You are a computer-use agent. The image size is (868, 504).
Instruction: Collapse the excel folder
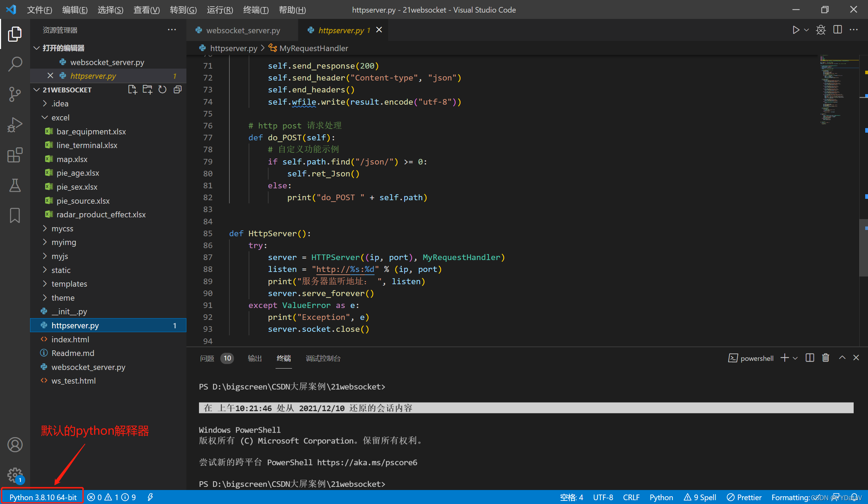[x=45, y=117]
